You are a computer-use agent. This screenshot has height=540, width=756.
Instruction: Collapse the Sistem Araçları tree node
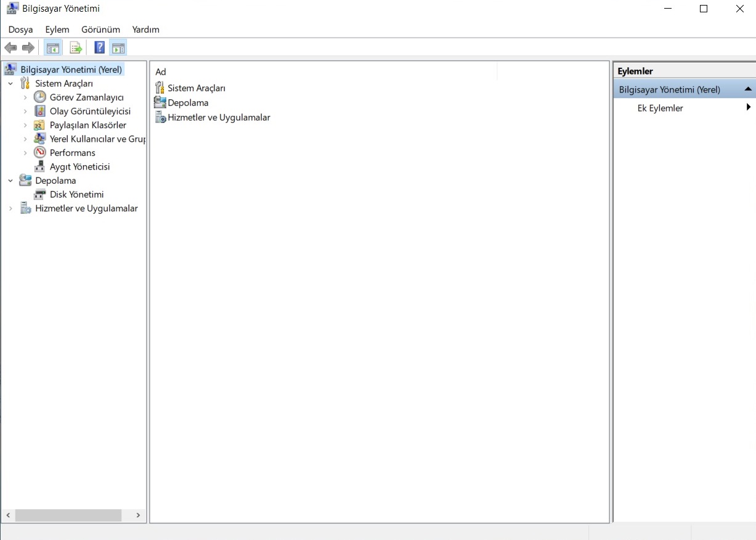point(10,83)
